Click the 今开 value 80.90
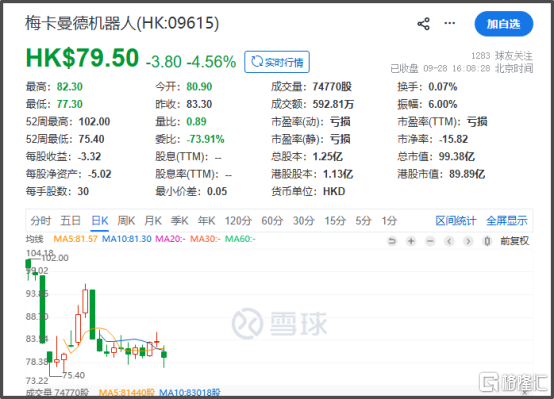554x399 pixels. (199, 87)
